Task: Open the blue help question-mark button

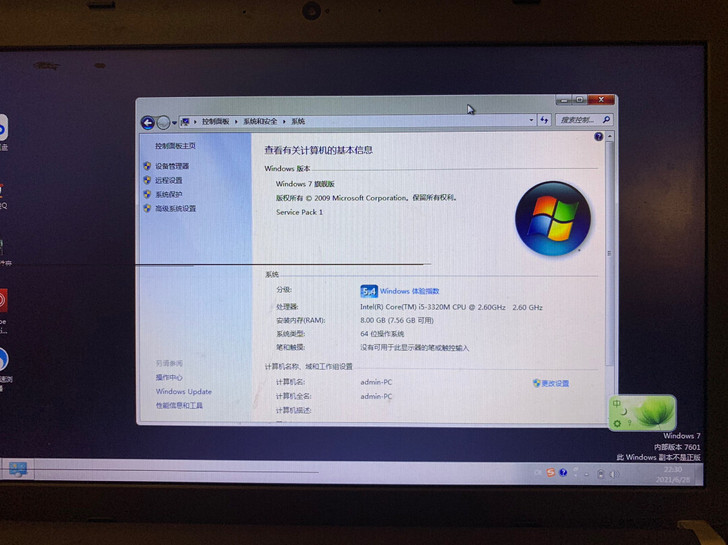Action: click(x=598, y=136)
